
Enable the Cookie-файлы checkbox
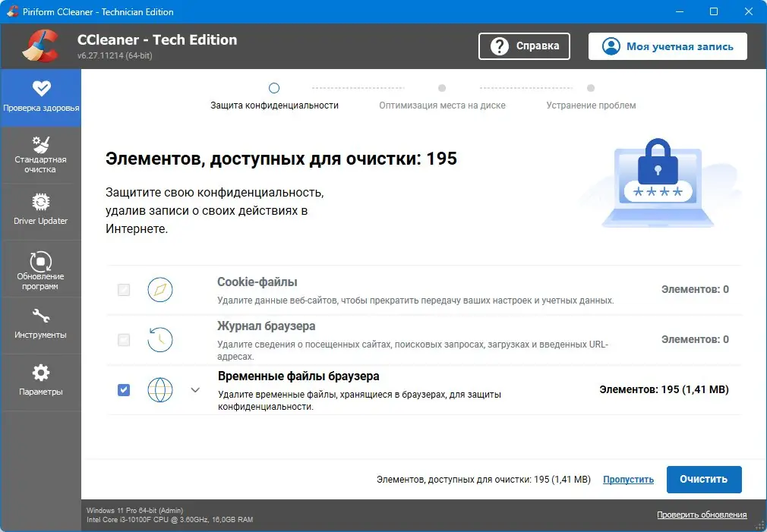click(x=123, y=289)
